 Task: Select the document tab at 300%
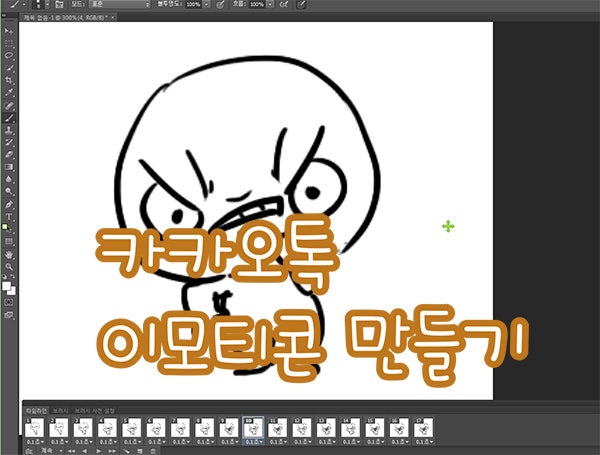67,17
